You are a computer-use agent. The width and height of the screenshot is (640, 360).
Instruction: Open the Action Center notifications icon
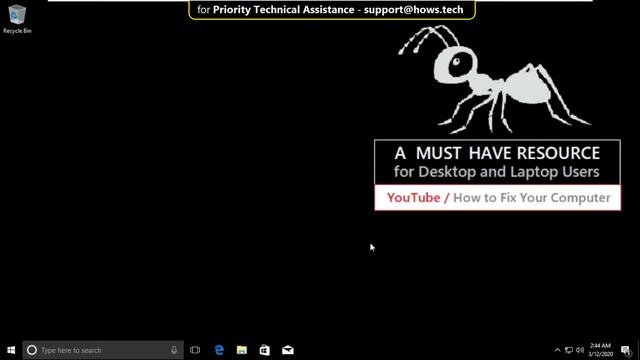click(626, 350)
